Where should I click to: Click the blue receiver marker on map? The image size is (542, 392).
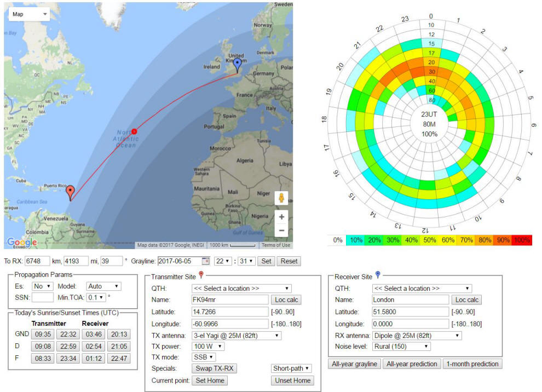point(237,65)
